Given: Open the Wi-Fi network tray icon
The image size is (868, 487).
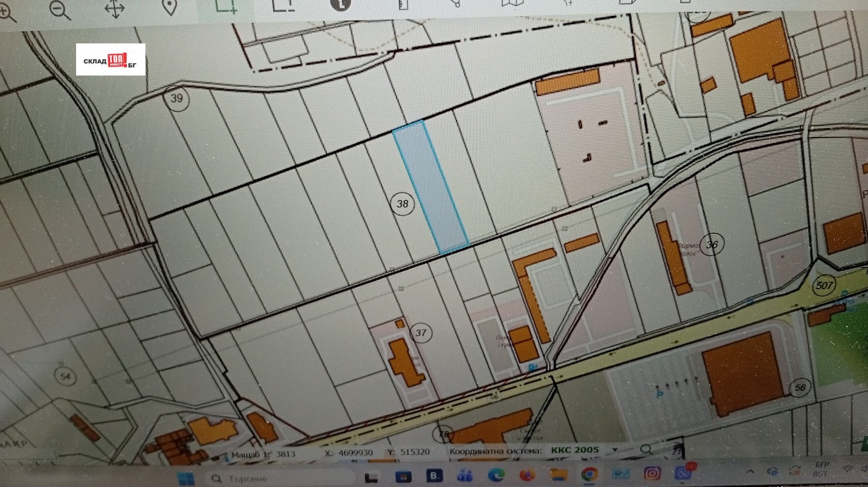Looking at the screenshot, I should (x=848, y=468).
